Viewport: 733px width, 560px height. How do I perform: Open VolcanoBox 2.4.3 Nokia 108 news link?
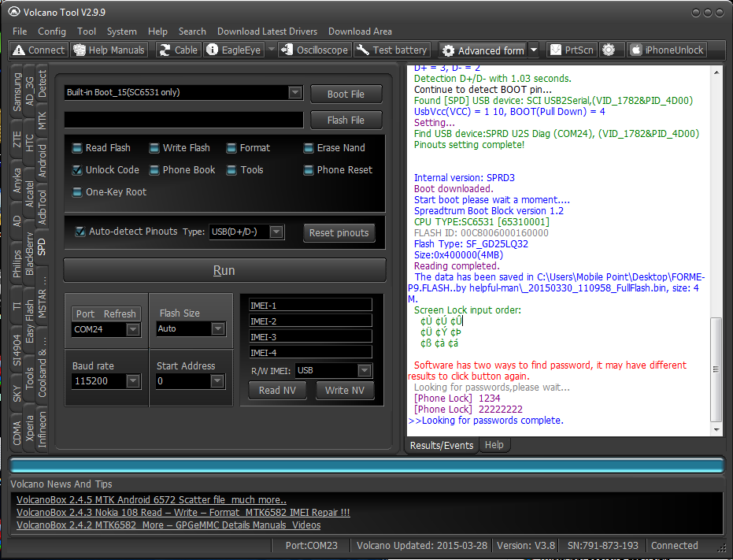(x=183, y=512)
